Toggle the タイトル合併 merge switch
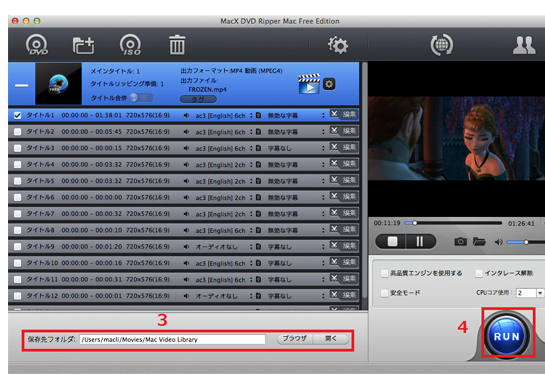Screen dimensions: 545x388 tap(141, 98)
